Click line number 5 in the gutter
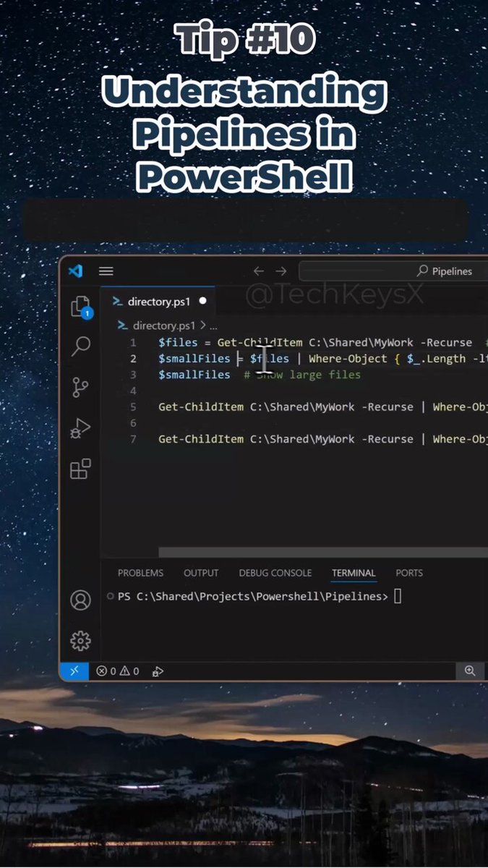This screenshot has height=868, width=488. coord(132,407)
